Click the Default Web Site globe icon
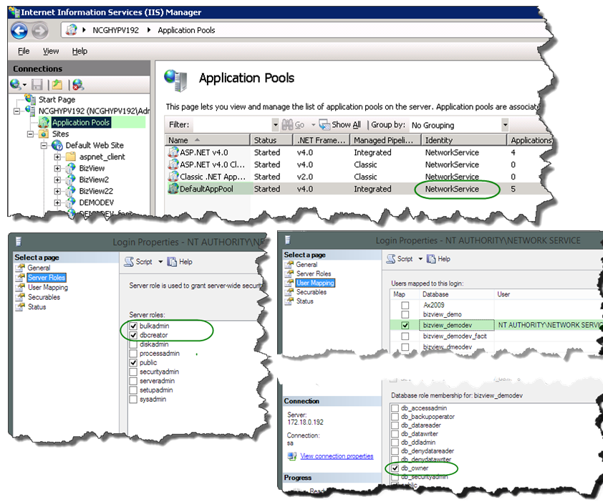 (x=57, y=145)
